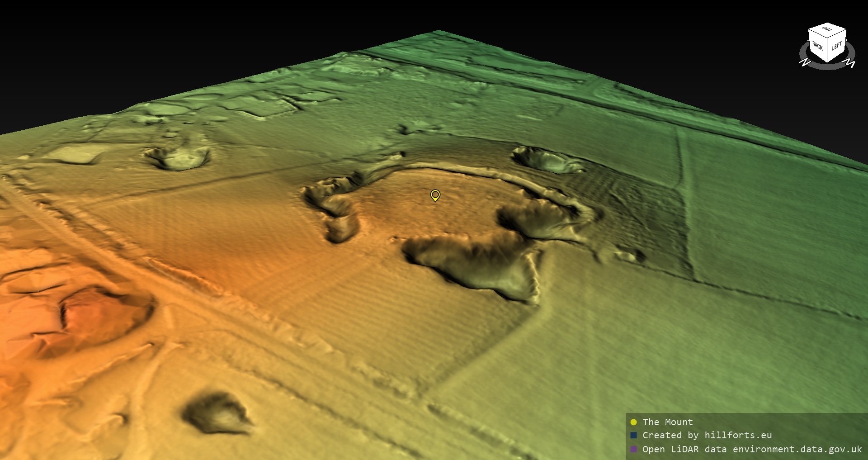Click the edge between TOP and BACK faces
The image size is (868, 460).
click(x=818, y=34)
